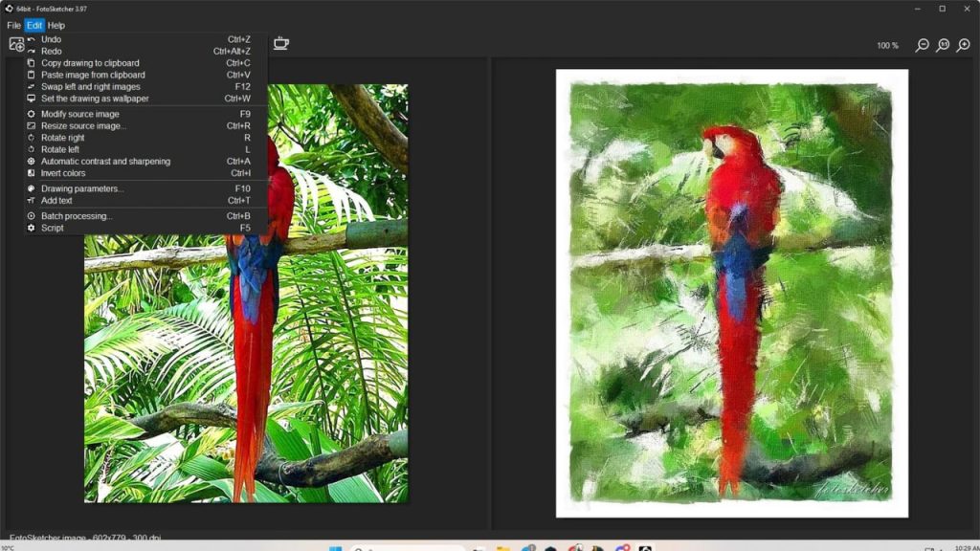This screenshot has height=551, width=980.
Task: Click the open image icon in toolbar
Action: [x=15, y=44]
